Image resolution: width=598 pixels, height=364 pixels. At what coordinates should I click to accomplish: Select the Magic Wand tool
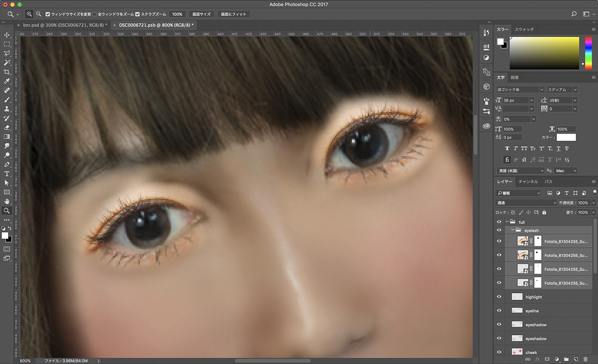pos(7,63)
